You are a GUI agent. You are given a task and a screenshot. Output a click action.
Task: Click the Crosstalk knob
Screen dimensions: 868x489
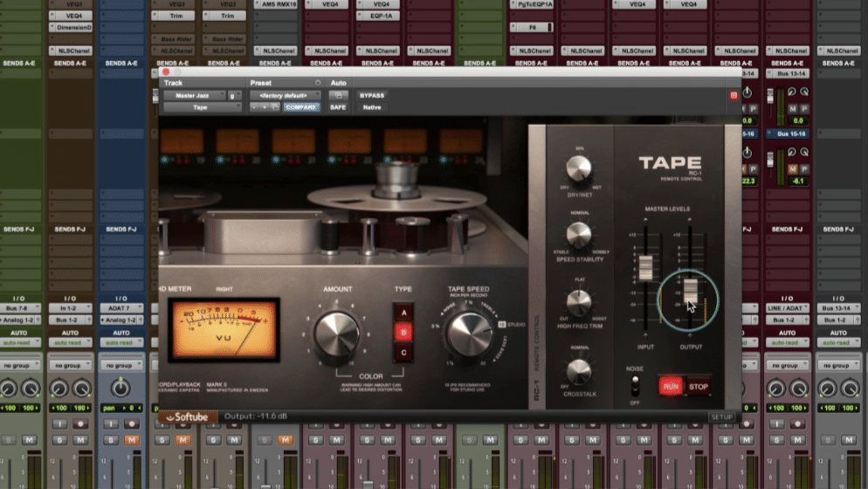pos(578,371)
